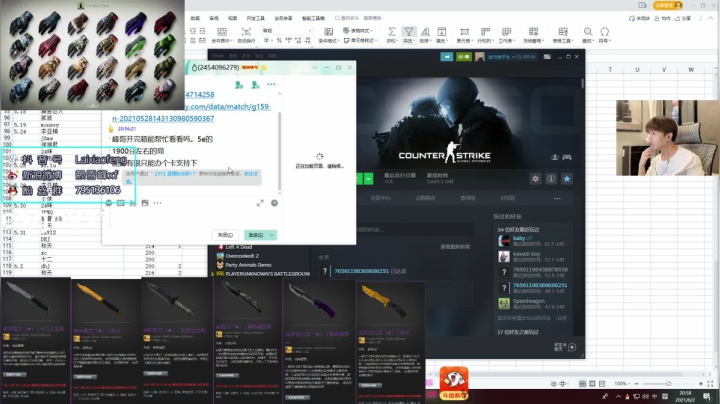The height and width of the screenshot is (404, 720).
Task: Click the Freeze Panes icon in ribbon
Action: [533, 32]
